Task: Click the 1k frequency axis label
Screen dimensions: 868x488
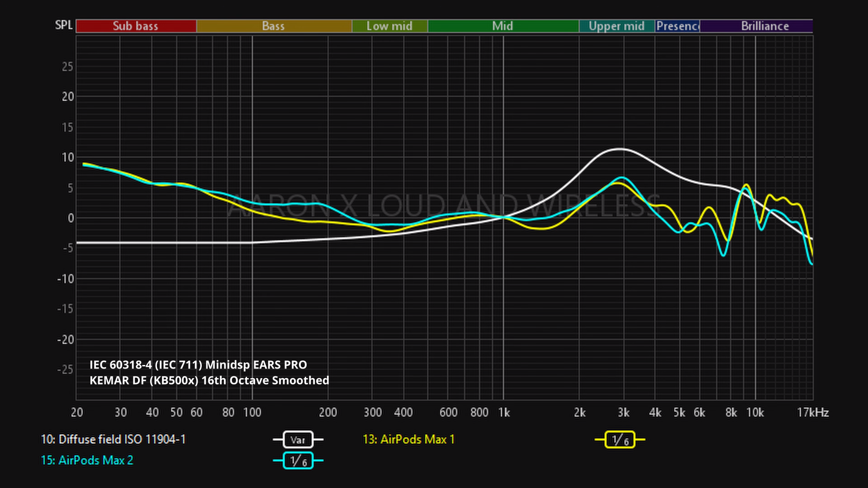Action: pos(504,412)
